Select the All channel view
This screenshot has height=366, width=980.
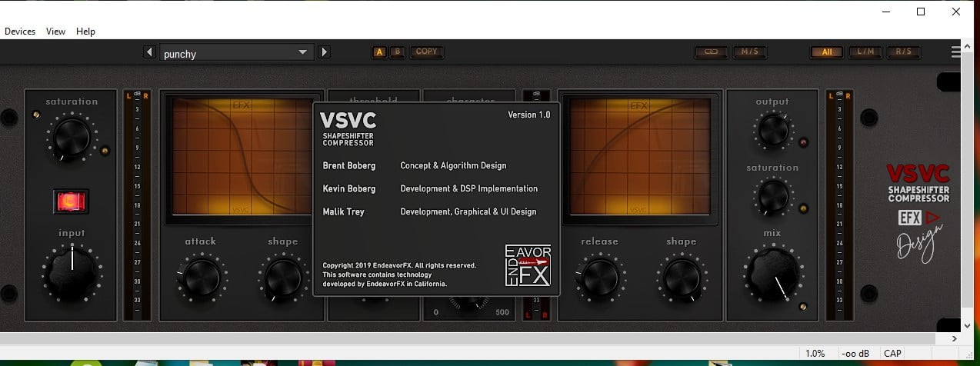pos(827,52)
